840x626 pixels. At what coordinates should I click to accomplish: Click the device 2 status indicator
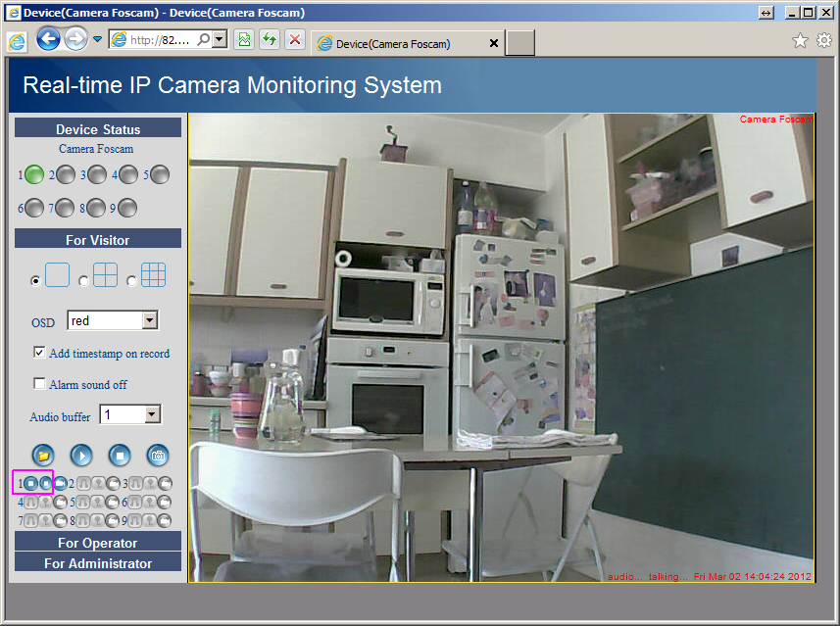coord(66,174)
